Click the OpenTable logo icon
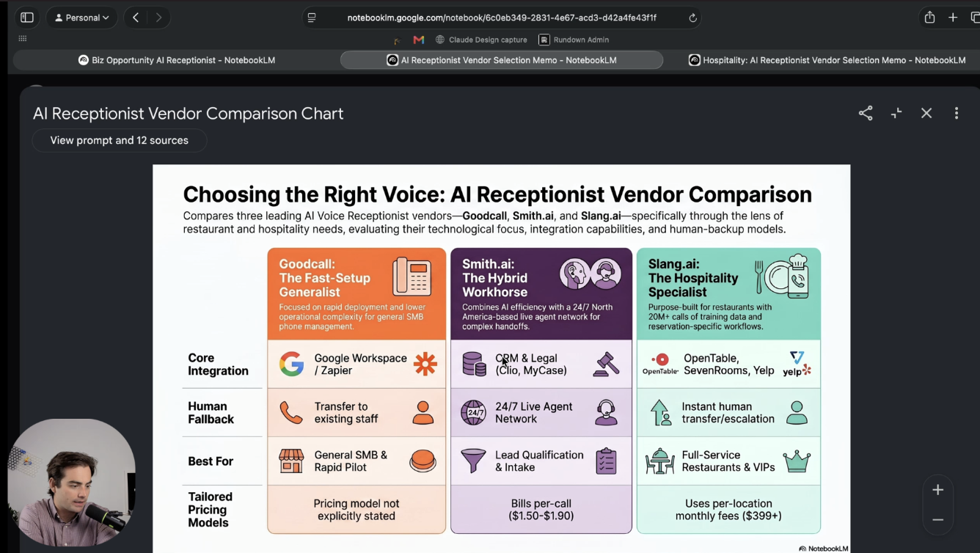The image size is (980, 553). coord(660,364)
